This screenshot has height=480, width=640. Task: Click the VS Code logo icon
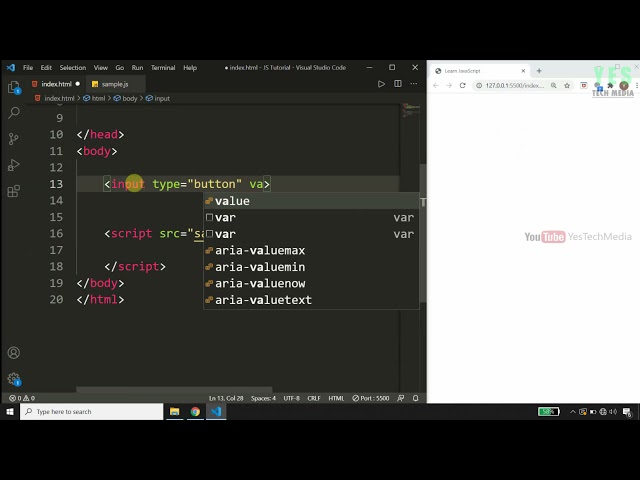(11, 68)
